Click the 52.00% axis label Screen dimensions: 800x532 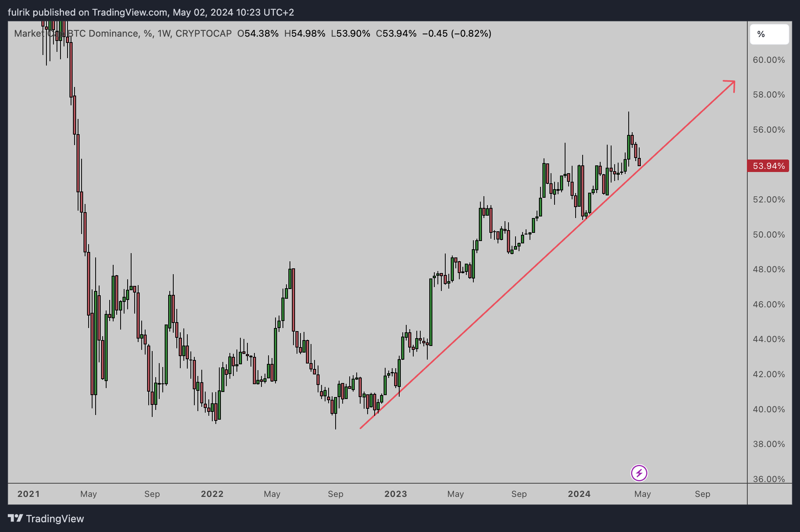click(x=769, y=200)
